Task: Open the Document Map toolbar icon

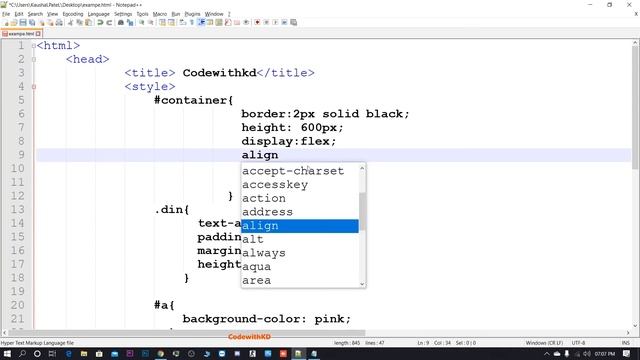Action: [x=219, y=22]
